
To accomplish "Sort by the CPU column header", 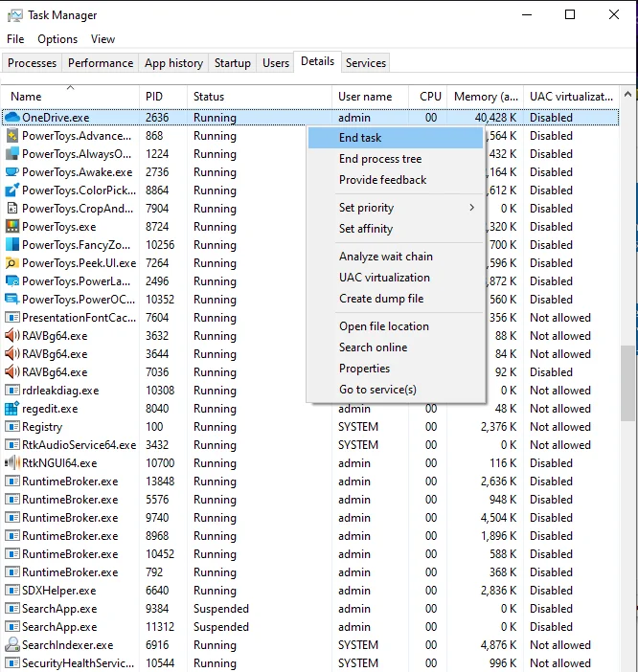I will 428,97.
